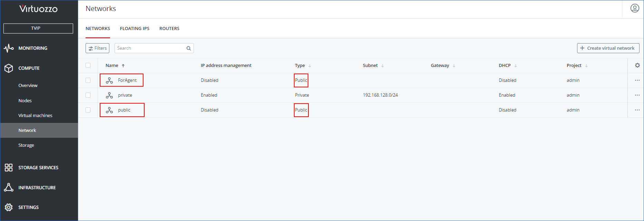Click the search magnifier icon
Image resolution: width=644 pixels, height=221 pixels.
[x=189, y=48]
